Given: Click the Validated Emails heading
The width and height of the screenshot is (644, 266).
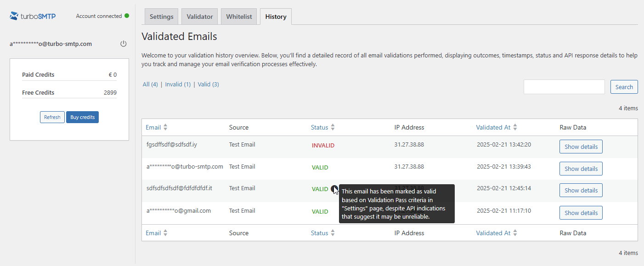Looking at the screenshot, I should click(x=179, y=36).
